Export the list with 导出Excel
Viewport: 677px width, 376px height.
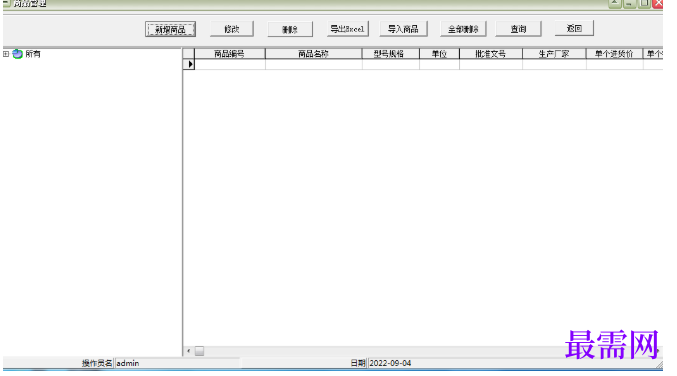(x=348, y=29)
